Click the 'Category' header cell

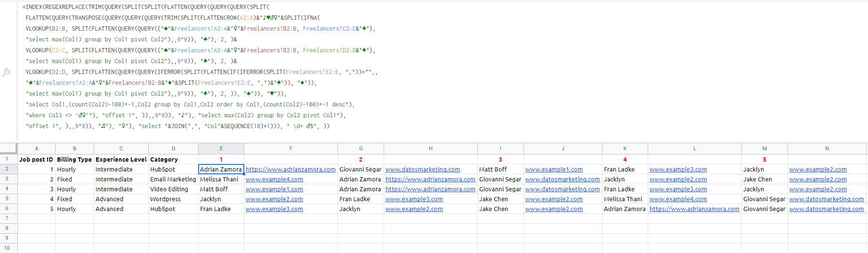[x=173, y=159]
